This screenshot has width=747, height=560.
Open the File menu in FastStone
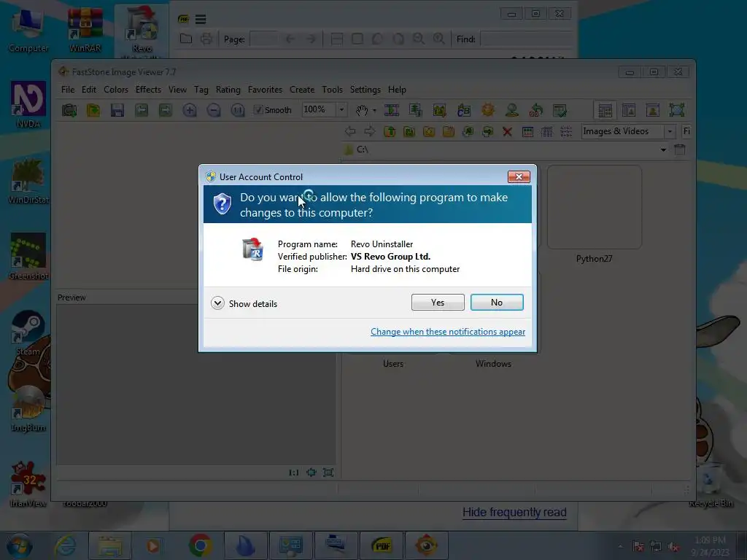tap(68, 90)
